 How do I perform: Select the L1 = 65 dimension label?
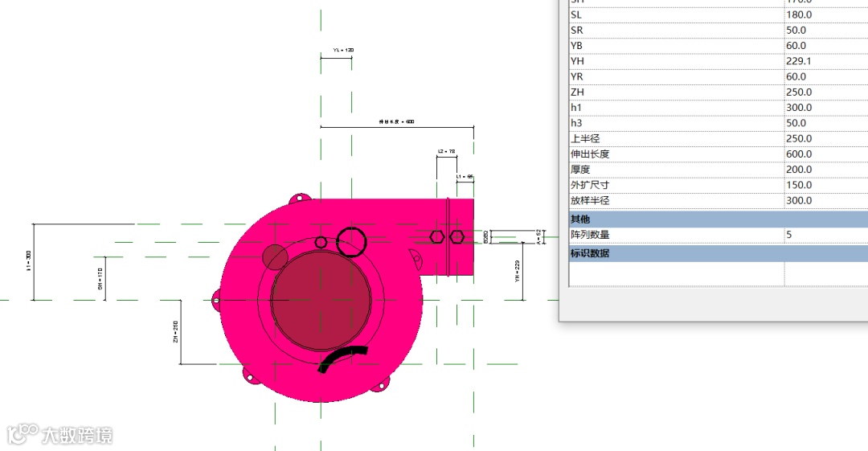pos(465,177)
